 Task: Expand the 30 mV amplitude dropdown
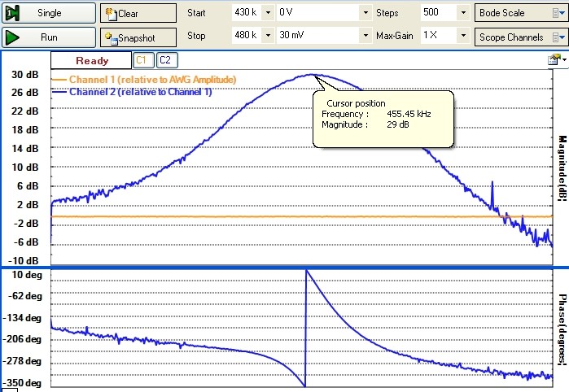[365, 36]
